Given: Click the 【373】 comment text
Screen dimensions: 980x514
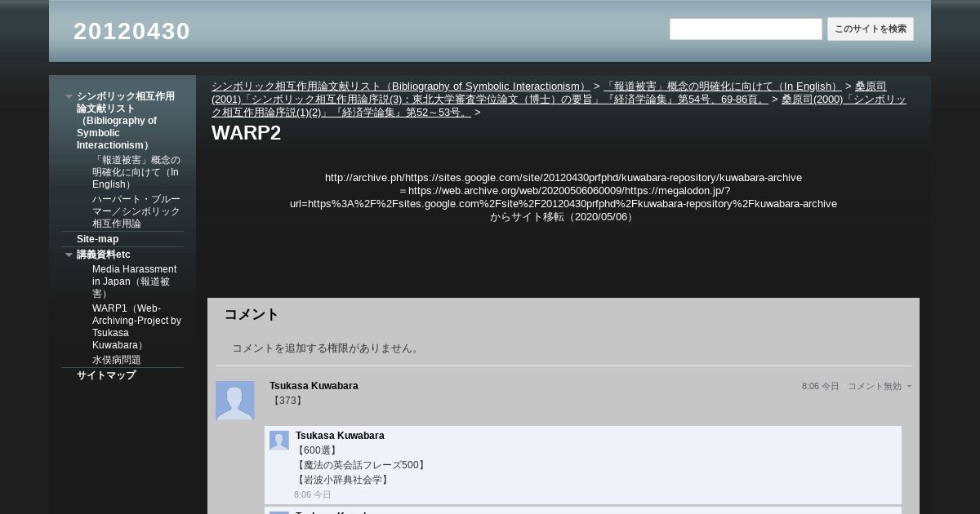Looking at the screenshot, I should point(287,401).
